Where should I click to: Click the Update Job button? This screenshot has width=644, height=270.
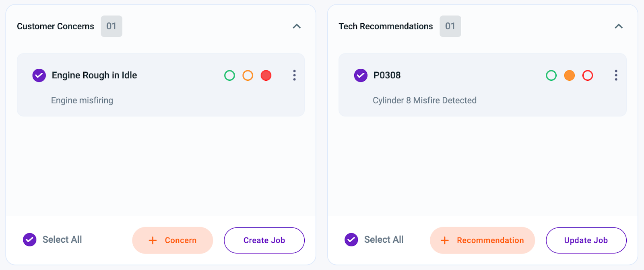click(x=586, y=240)
